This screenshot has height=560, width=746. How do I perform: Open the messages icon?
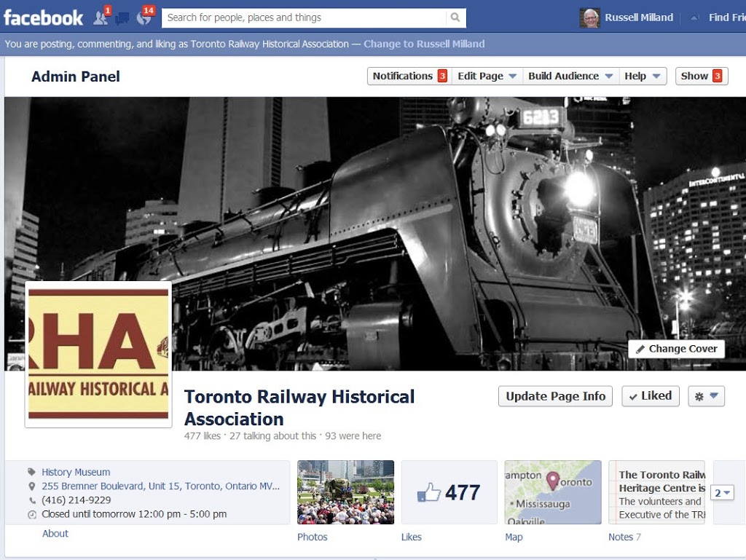(122, 18)
